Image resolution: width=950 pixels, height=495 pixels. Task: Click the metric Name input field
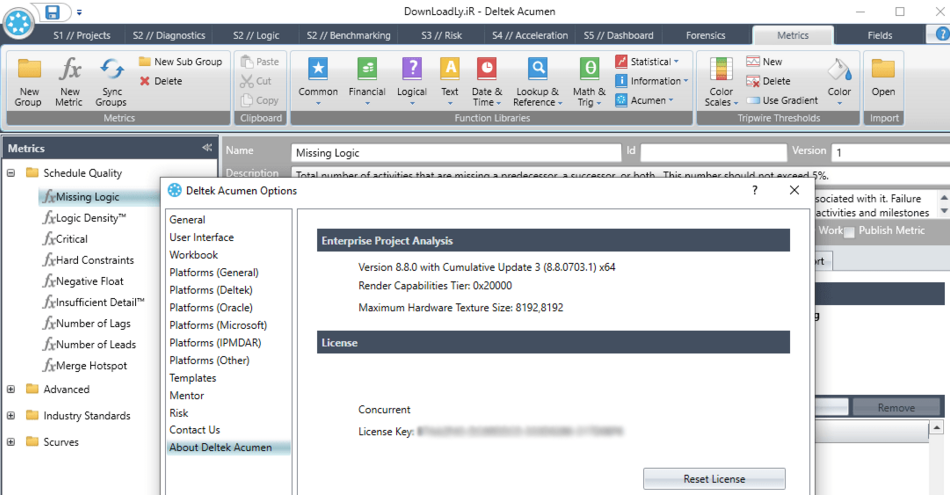456,153
